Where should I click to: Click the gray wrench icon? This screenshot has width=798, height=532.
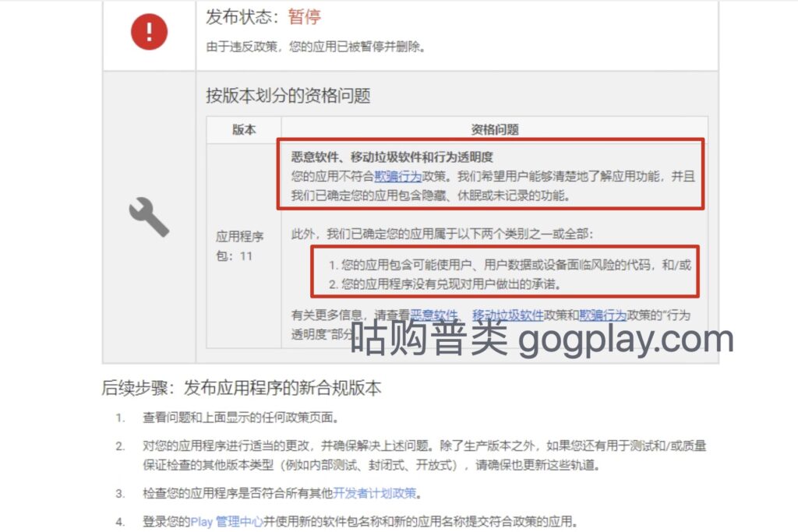point(149,217)
